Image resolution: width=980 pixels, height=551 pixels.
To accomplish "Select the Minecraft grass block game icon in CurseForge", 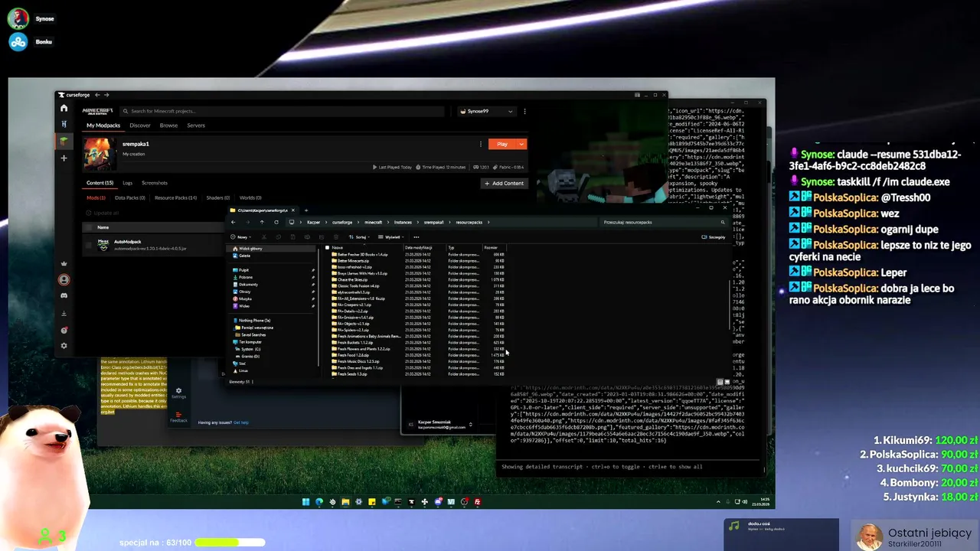I will (64, 141).
